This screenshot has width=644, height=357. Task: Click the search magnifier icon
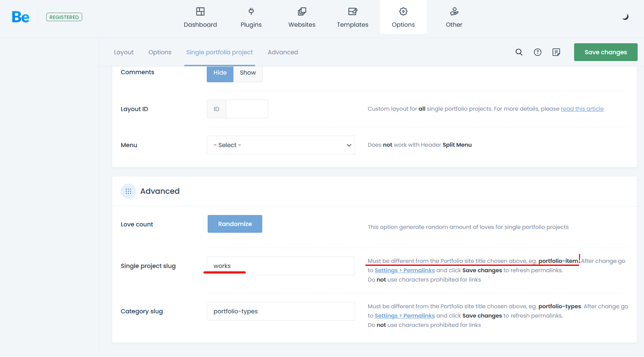519,52
